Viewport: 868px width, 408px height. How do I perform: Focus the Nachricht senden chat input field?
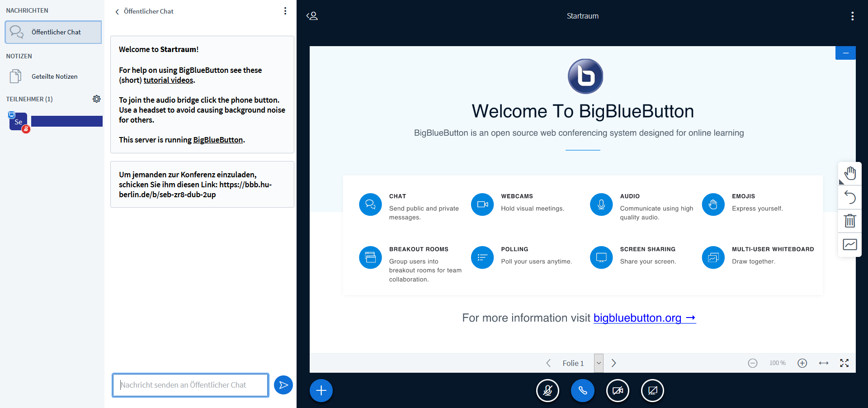click(190, 385)
